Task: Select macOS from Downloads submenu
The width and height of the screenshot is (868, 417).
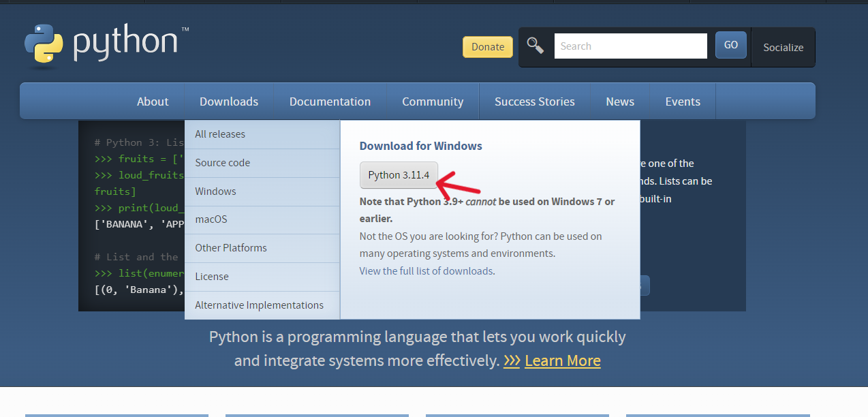Action: coord(262,219)
